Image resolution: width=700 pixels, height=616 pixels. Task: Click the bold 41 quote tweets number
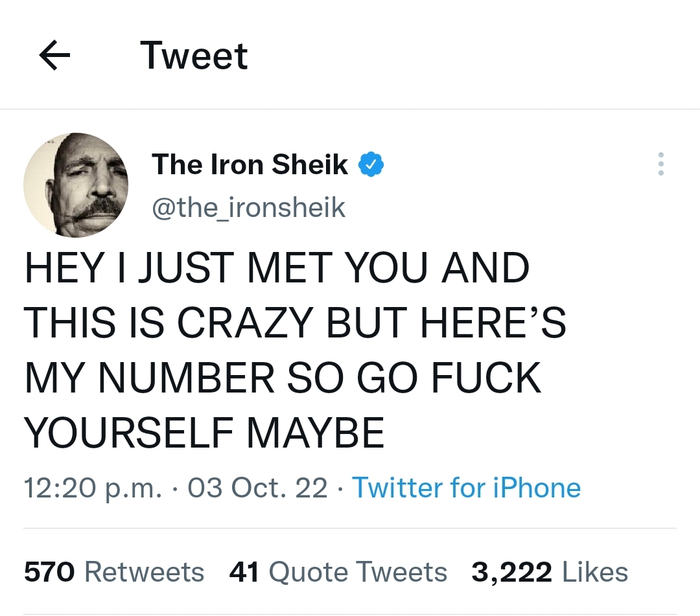244,572
